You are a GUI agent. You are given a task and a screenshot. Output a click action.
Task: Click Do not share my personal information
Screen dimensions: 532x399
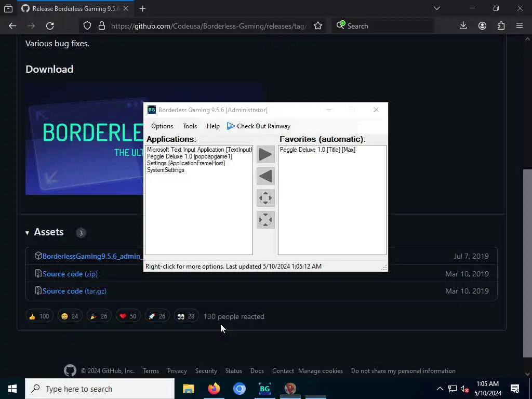point(403,371)
